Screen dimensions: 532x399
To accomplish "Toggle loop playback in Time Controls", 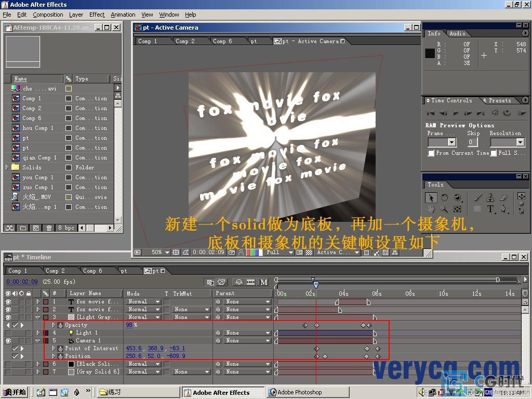I will (x=507, y=113).
